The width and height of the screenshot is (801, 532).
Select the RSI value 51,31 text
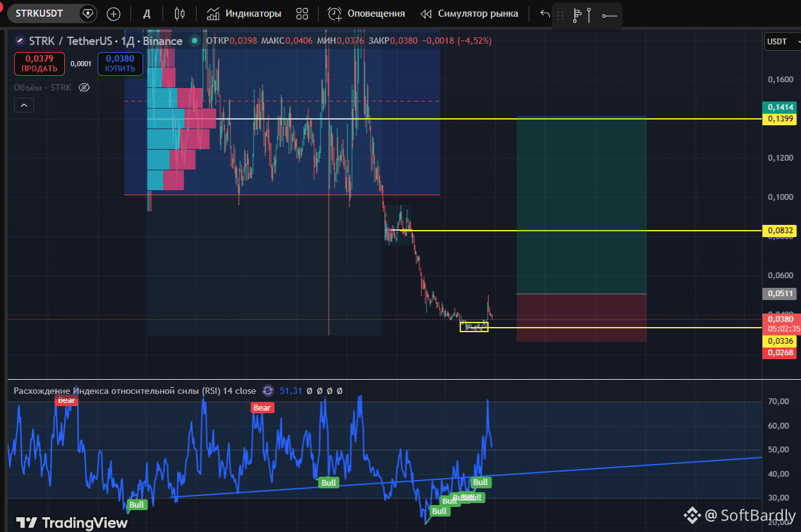pyautogui.click(x=291, y=391)
